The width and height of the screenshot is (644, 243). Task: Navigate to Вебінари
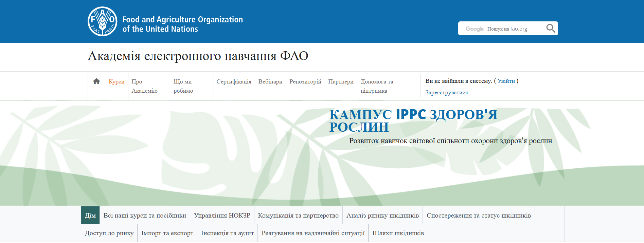(270, 82)
